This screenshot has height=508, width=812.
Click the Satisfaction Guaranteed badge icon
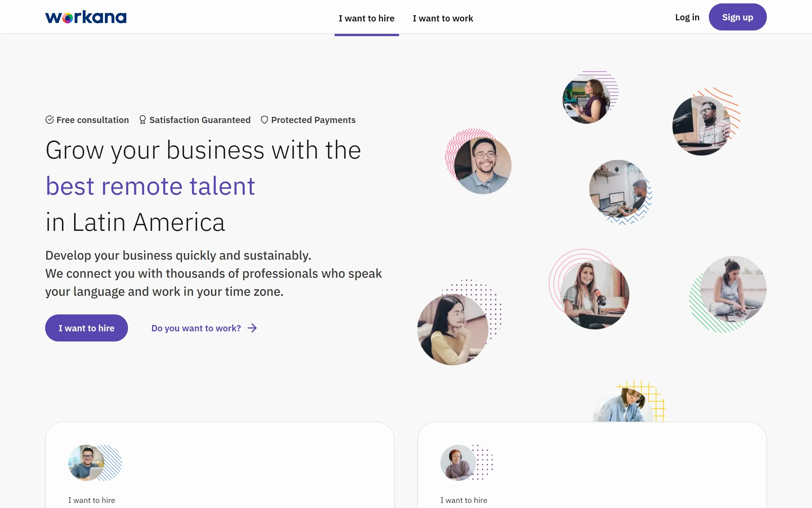(143, 120)
